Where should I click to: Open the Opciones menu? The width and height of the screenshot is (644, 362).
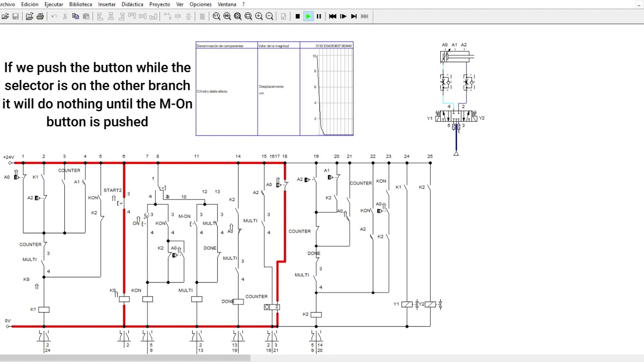pos(200,4)
